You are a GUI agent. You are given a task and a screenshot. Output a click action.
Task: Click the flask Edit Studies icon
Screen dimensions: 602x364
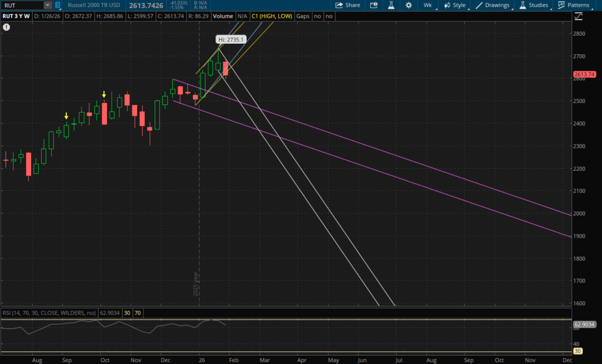coord(391,5)
